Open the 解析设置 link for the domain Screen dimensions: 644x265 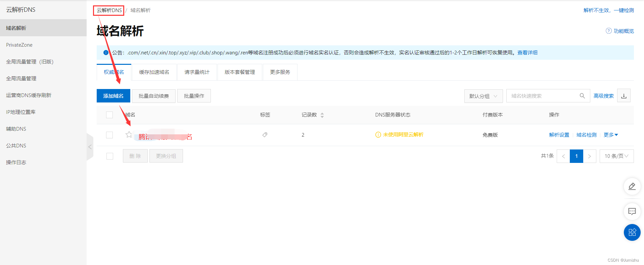pos(559,135)
